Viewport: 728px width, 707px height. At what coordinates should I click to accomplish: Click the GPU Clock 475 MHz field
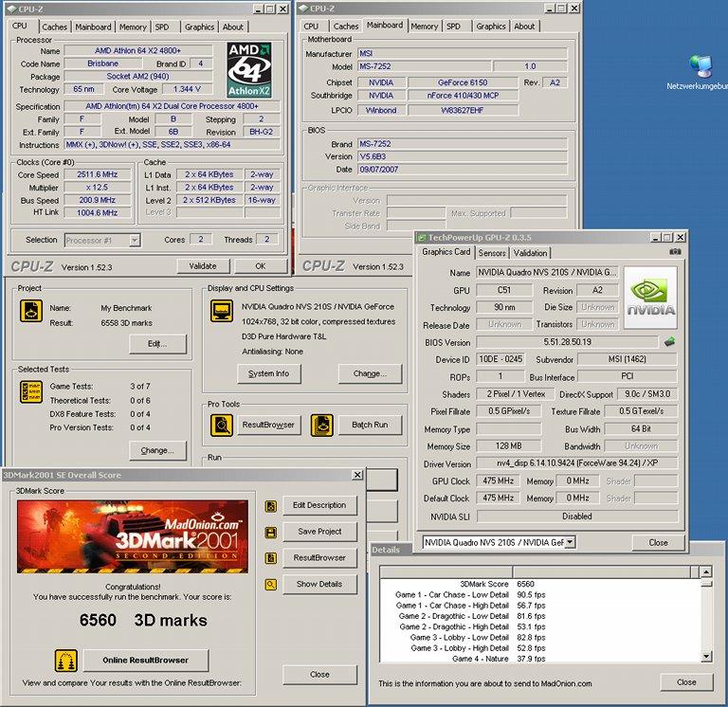click(498, 480)
